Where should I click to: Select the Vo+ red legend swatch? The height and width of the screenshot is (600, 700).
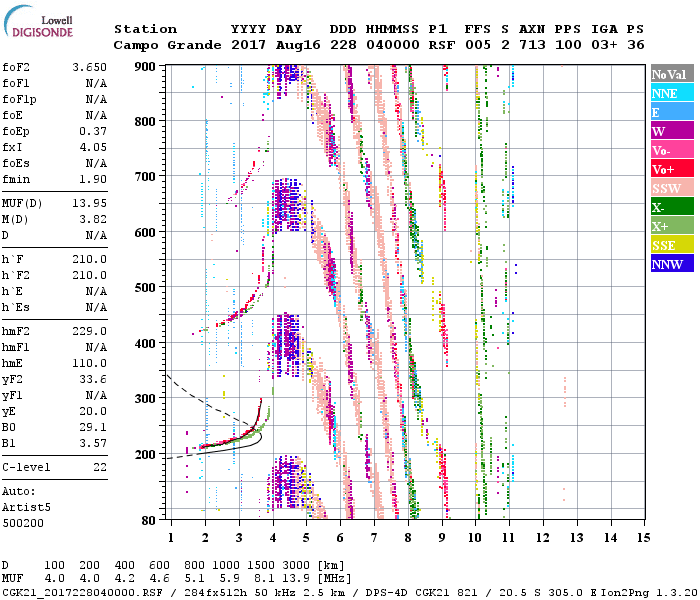(x=672, y=169)
